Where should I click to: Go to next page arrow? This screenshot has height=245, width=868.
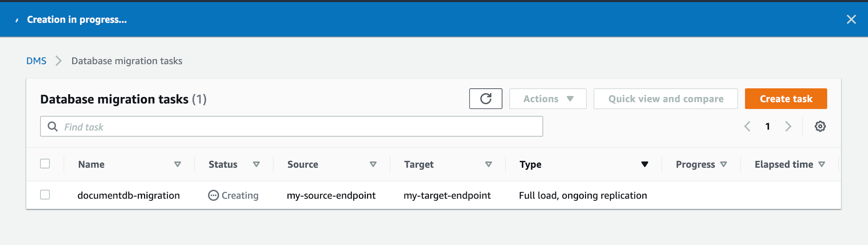point(788,126)
